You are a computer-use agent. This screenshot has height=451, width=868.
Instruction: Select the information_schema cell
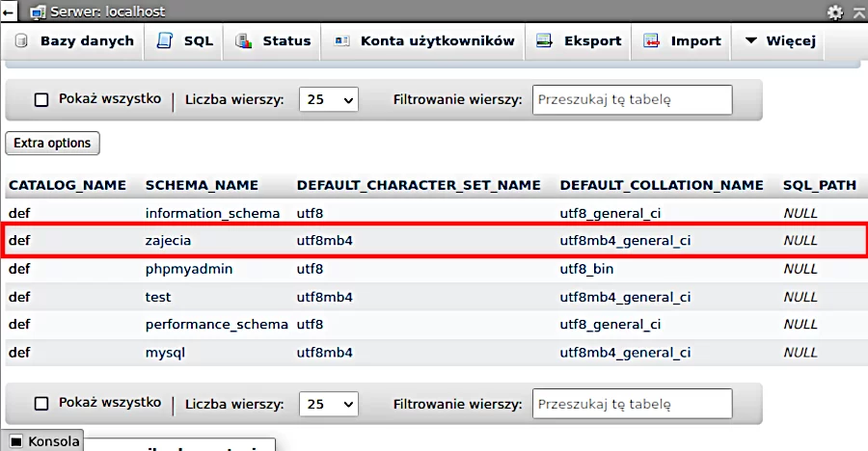pyautogui.click(x=212, y=214)
